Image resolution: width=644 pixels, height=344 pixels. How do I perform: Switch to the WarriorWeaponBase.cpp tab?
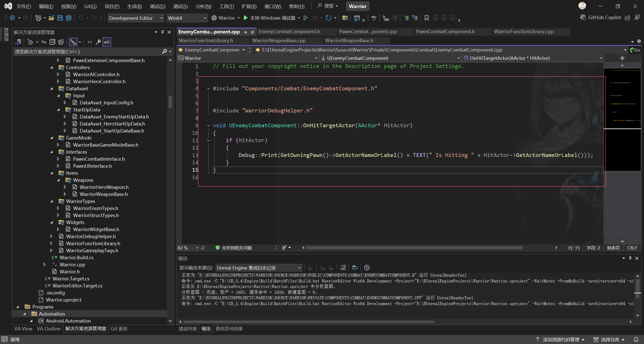[x=279, y=40]
